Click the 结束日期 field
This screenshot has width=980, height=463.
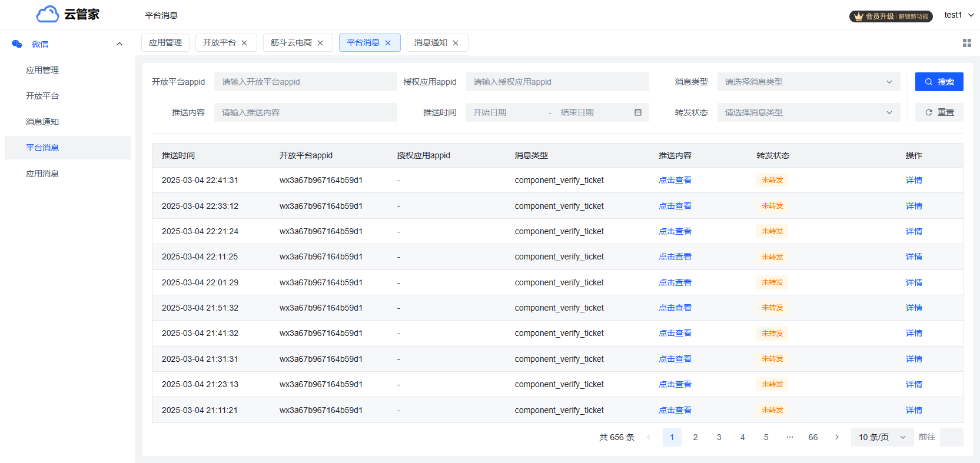click(592, 112)
